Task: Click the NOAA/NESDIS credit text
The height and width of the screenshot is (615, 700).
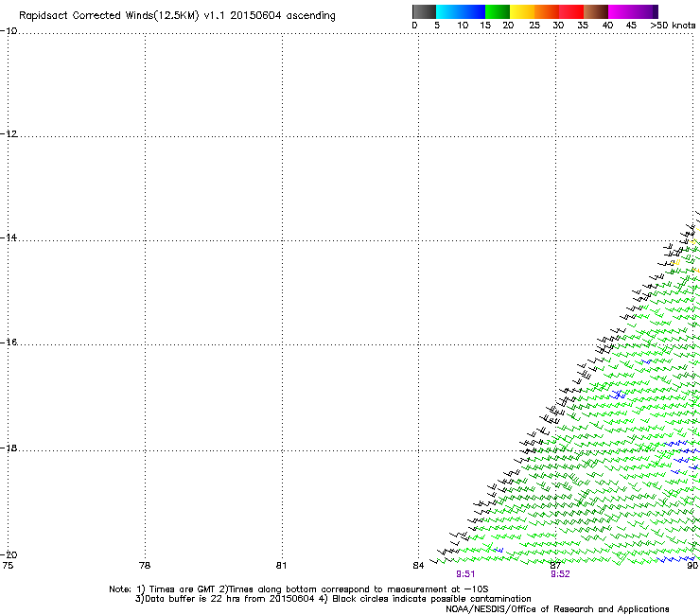Action: tap(557, 609)
